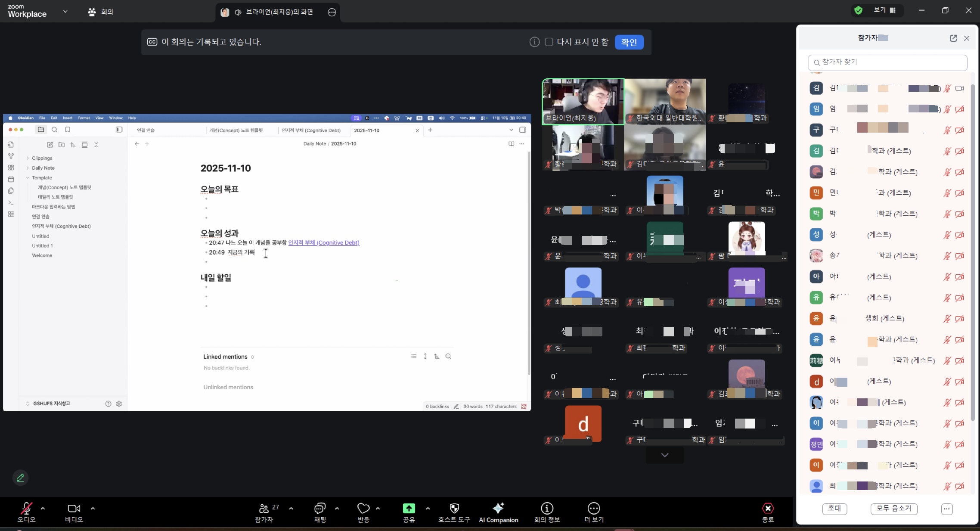Viewport: 980px width, 531px height.
Task: Click the green share screen (공유) icon
Action: [x=409, y=509]
